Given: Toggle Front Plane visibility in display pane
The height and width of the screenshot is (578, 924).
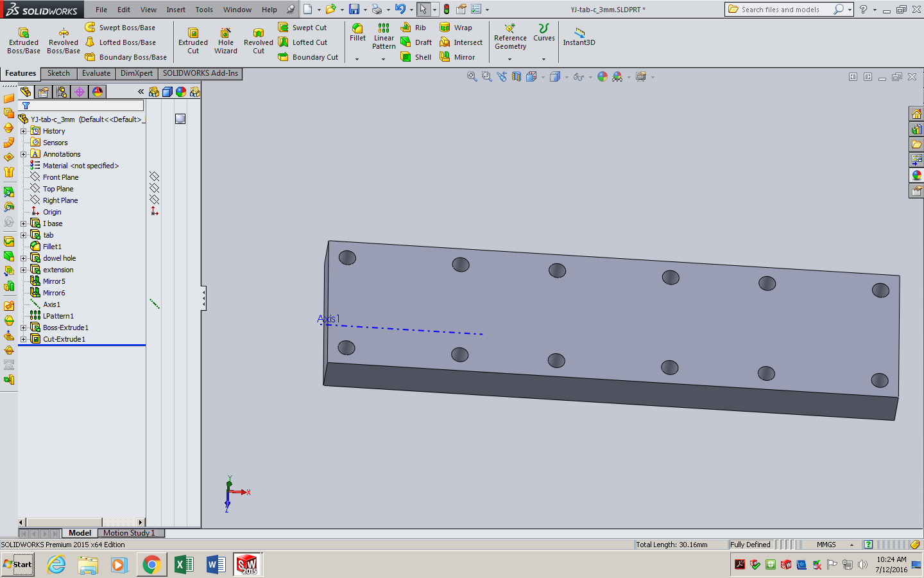Looking at the screenshot, I should pos(154,177).
